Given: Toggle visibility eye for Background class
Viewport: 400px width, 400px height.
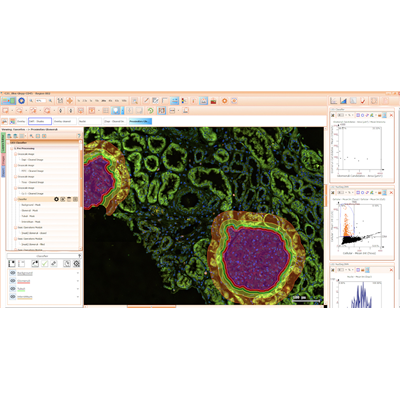Looking at the screenshot, I should [13, 273].
